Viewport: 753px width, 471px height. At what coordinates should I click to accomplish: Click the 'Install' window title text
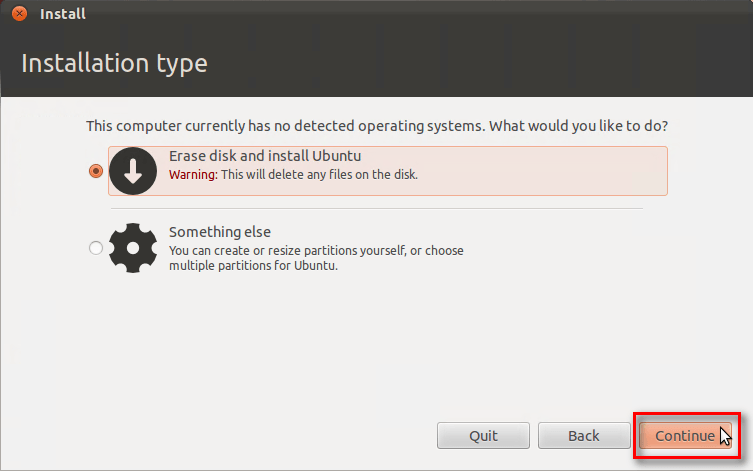62,14
